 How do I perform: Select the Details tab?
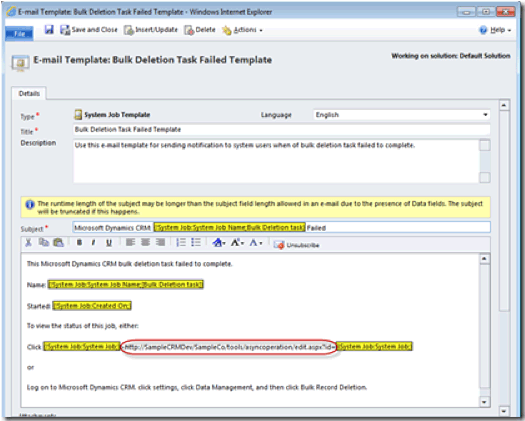click(29, 93)
